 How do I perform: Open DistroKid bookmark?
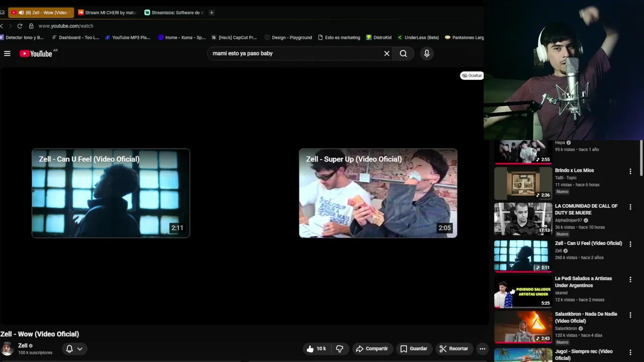pos(379,37)
